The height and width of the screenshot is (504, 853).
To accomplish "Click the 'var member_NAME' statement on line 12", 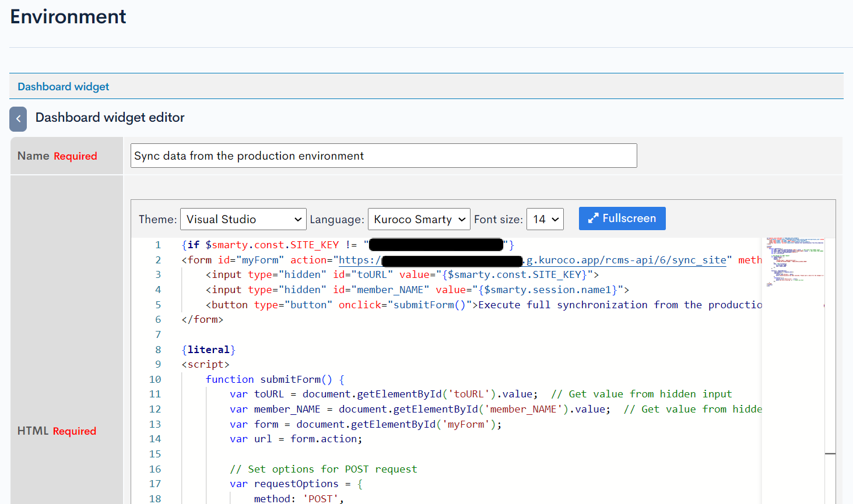I will pyautogui.click(x=420, y=409).
